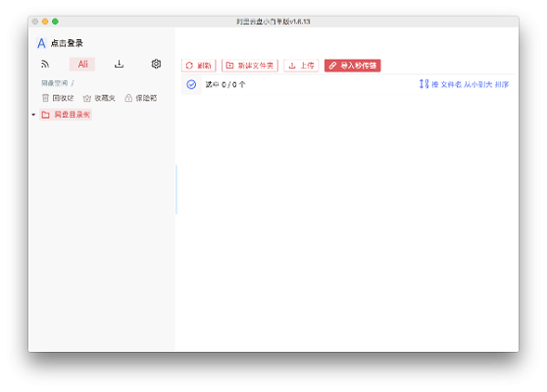Open the RSS feed icon tab
This screenshot has height=392, width=547.
click(45, 64)
